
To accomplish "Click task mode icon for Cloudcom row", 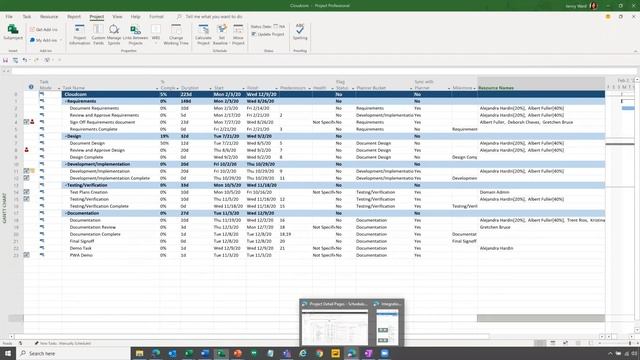I will pos(42,94).
